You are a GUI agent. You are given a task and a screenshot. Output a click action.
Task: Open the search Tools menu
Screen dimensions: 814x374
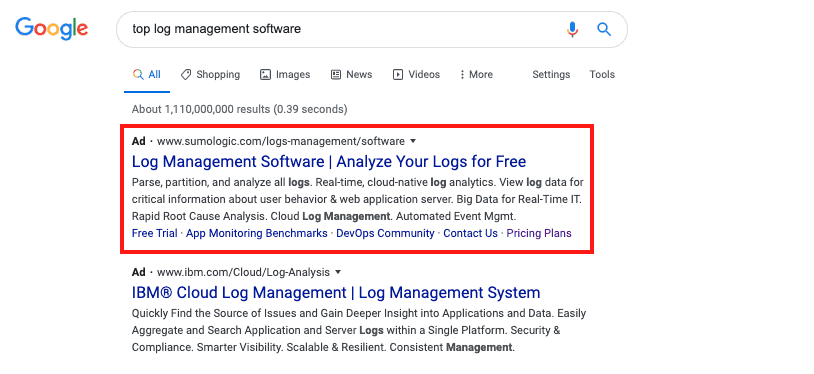[602, 75]
